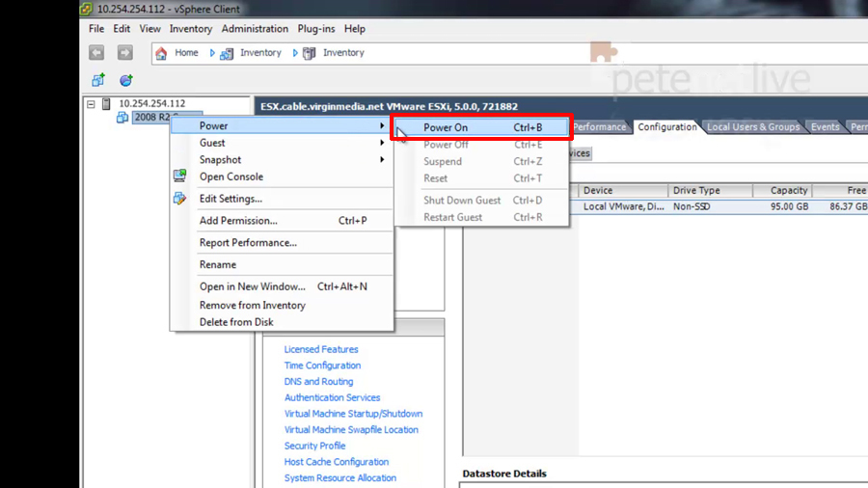Viewport: 868px width, 488px height.
Task: Click the host server icon beside 10.254.254.112
Action: [106, 103]
